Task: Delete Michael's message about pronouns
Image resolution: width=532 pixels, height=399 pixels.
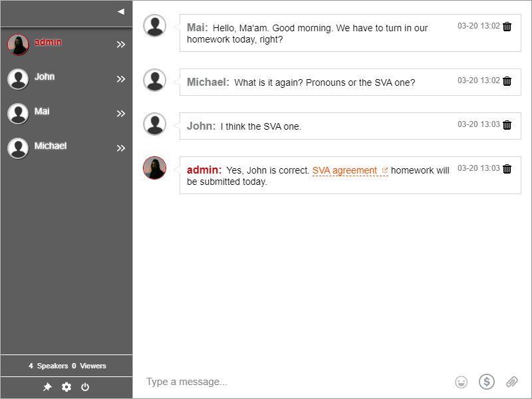Action: point(507,81)
